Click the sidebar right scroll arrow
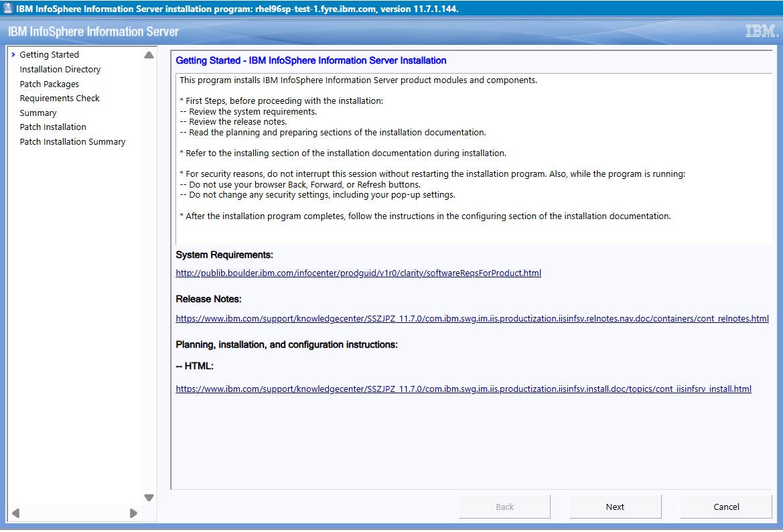The width and height of the screenshot is (783, 532). (133, 513)
